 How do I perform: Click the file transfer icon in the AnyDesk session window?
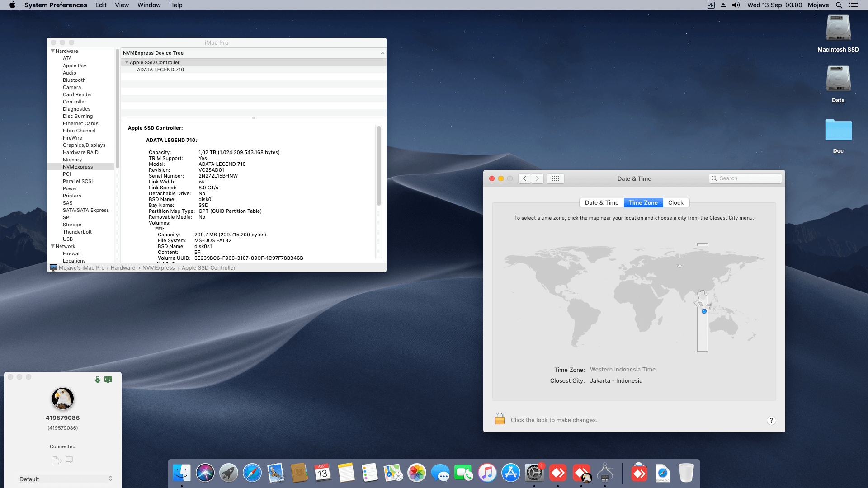[x=57, y=460]
